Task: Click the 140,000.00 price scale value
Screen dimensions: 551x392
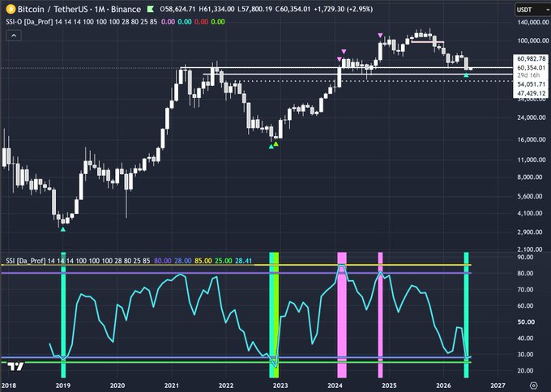Action: click(x=532, y=22)
